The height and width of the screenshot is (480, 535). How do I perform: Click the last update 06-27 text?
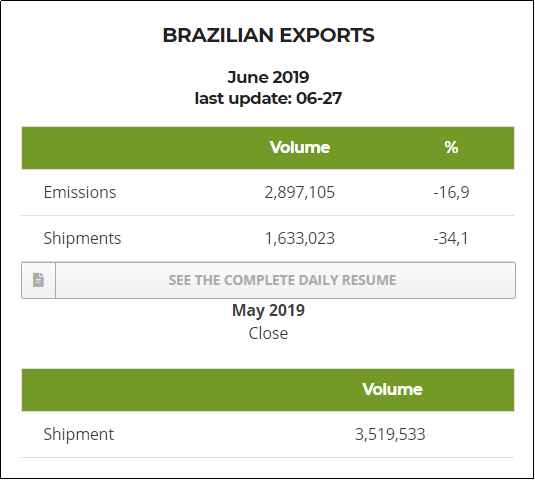tap(268, 98)
